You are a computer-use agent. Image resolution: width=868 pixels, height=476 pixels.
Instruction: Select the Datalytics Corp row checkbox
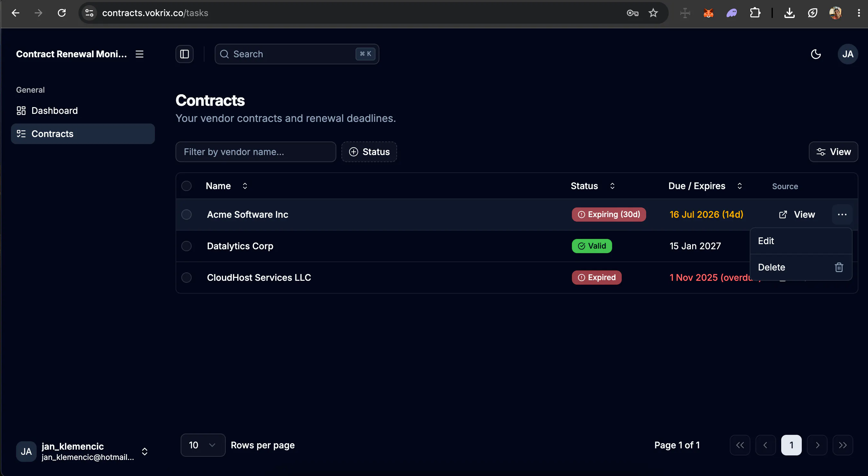[186, 246]
